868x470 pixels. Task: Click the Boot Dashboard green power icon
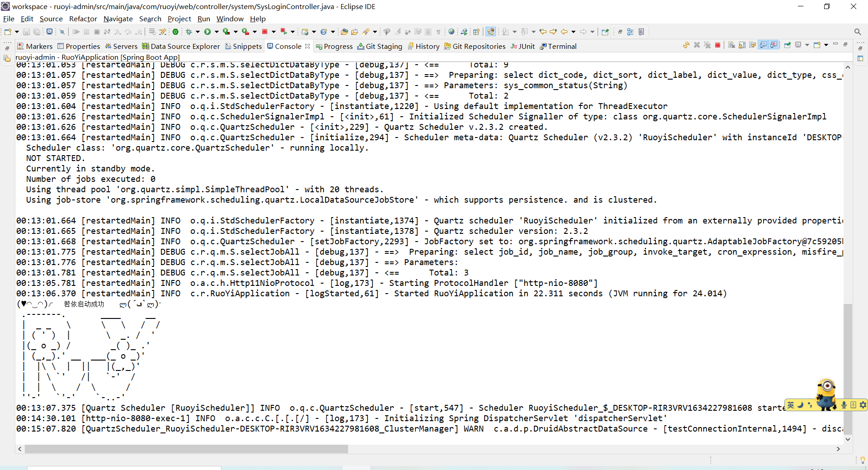[175, 32]
